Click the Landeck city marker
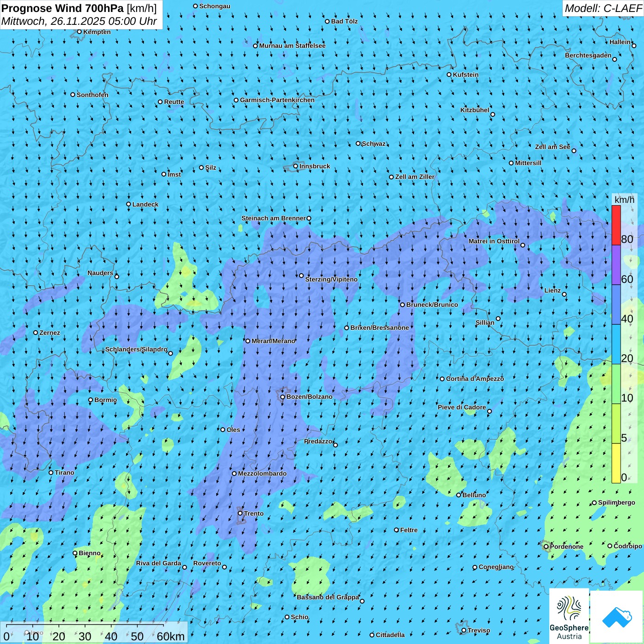This screenshot has height=644, width=644. (x=128, y=204)
